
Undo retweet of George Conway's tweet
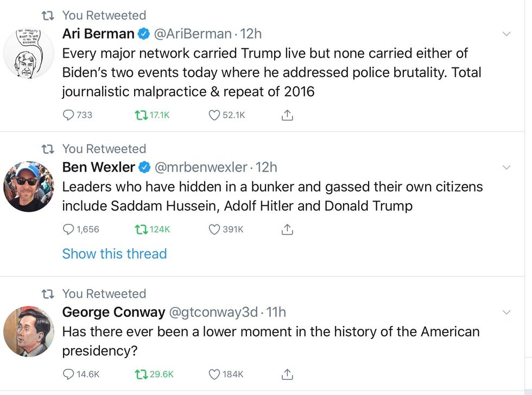coord(141,374)
